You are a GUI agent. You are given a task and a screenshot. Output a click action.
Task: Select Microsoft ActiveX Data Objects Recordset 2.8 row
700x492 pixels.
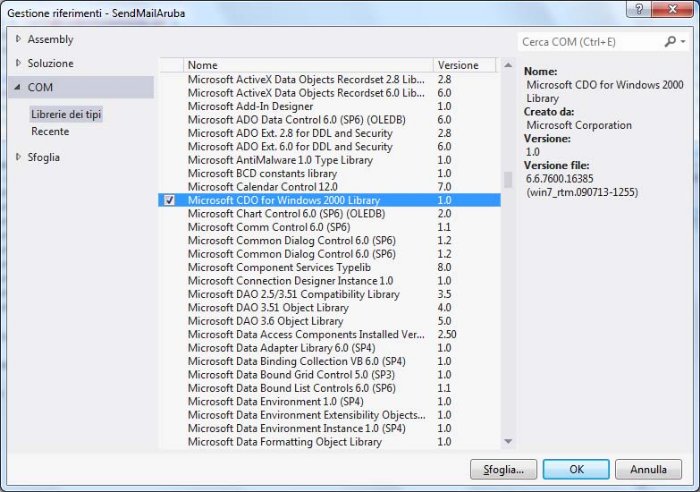(329, 79)
